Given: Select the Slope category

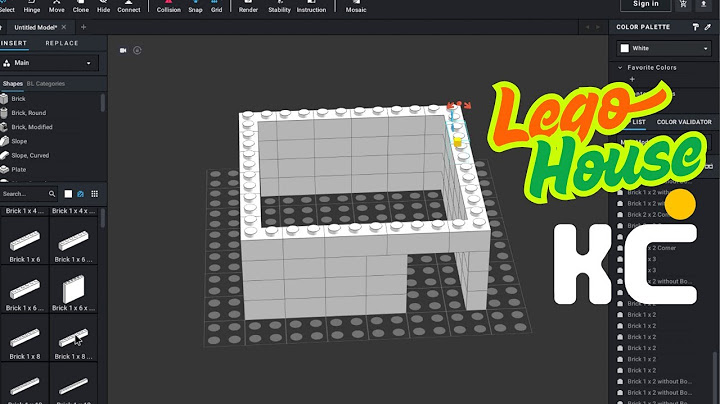Looking at the screenshot, I should pos(19,141).
